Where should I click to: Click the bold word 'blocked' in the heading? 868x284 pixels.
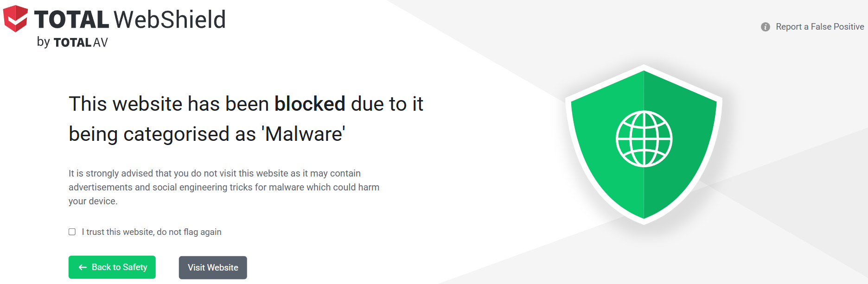(310, 104)
